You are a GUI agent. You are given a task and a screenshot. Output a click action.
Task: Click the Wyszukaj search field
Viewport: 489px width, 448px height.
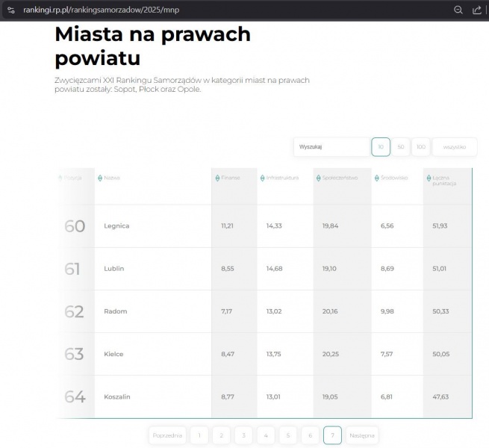[331, 147]
